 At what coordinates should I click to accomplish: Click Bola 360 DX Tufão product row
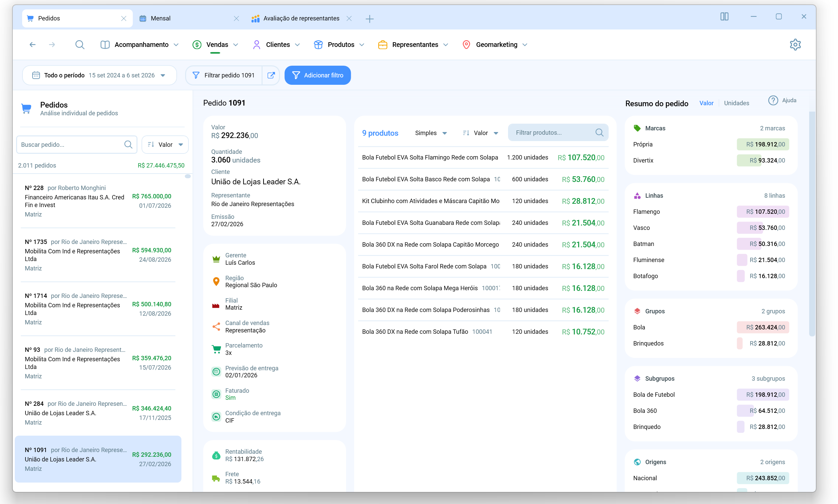(x=483, y=332)
